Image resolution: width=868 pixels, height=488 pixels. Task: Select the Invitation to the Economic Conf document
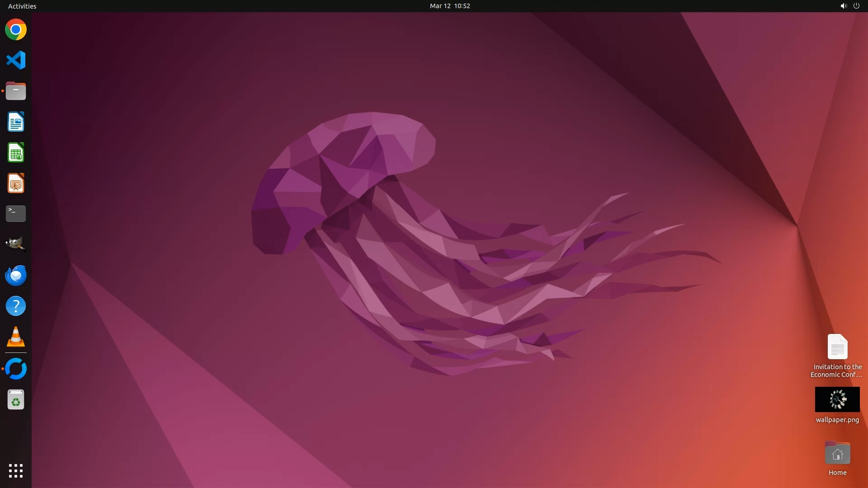pos(837,347)
